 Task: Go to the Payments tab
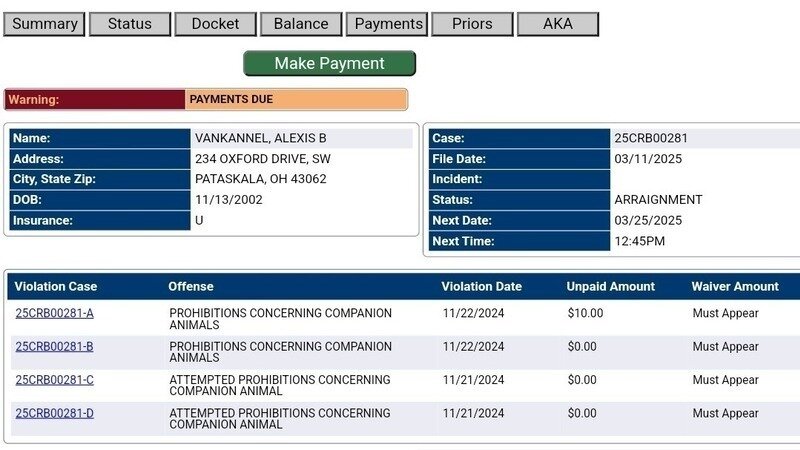pyautogui.click(x=387, y=24)
